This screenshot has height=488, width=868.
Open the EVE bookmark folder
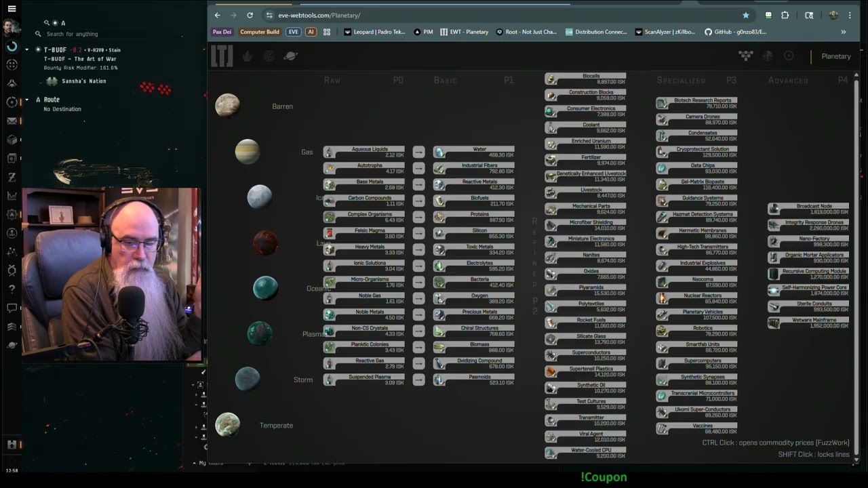[x=293, y=32]
